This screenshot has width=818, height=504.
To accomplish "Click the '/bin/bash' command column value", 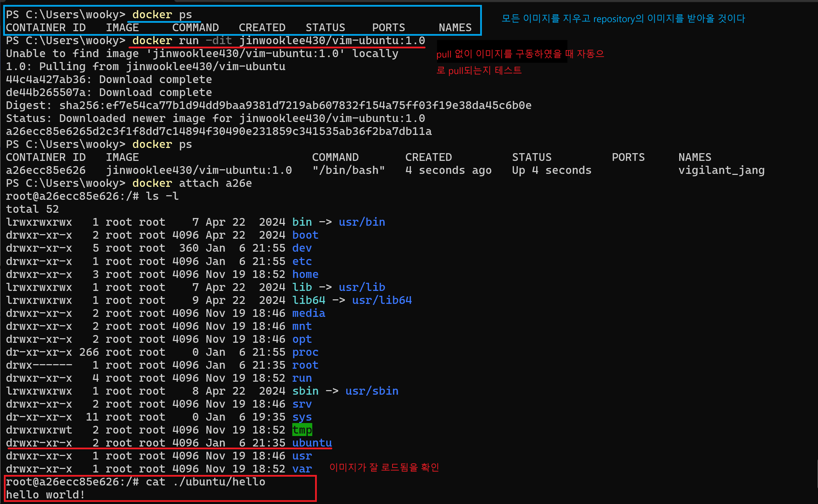I will coord(348,170).
